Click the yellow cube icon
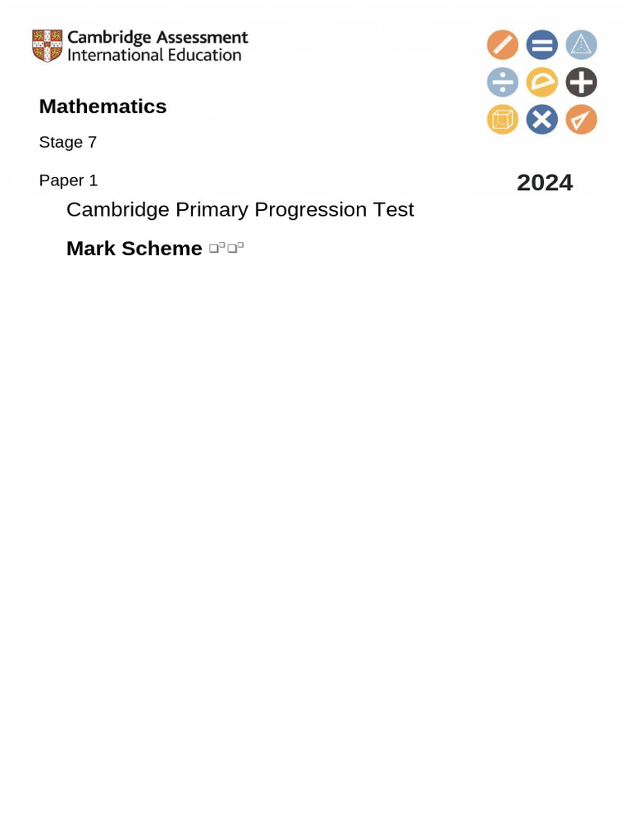The image size is (630, 840). (x=501, y=120)
